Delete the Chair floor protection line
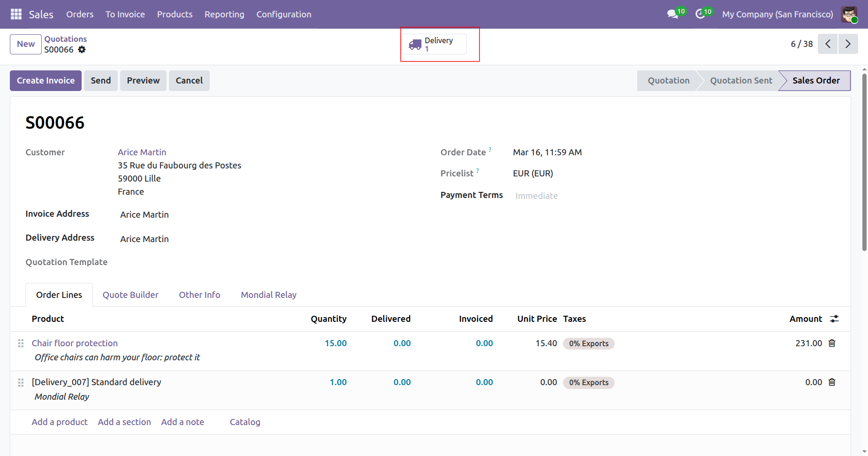868x456 pixels. pyautogui.click(x=832, y=343)
